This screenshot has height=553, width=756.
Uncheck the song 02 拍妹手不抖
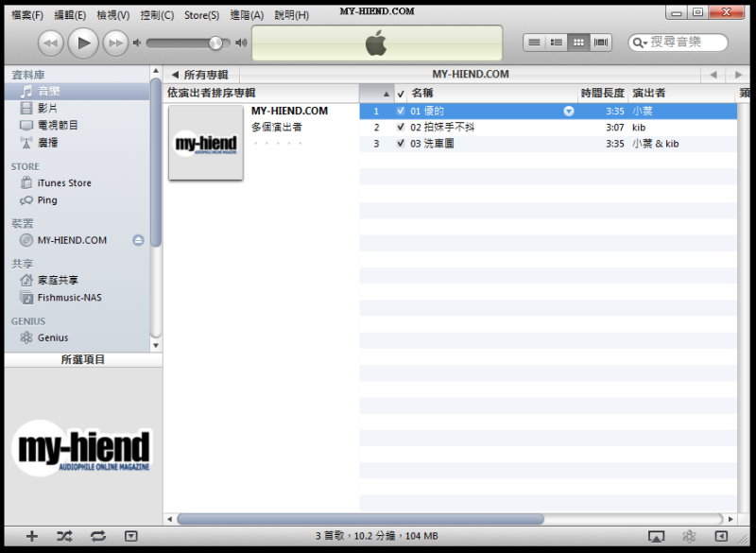tap(401, 128)
